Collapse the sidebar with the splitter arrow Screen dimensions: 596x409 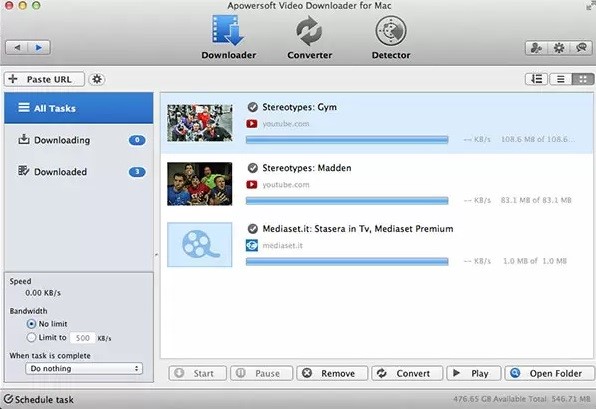(x=156, y=254)
